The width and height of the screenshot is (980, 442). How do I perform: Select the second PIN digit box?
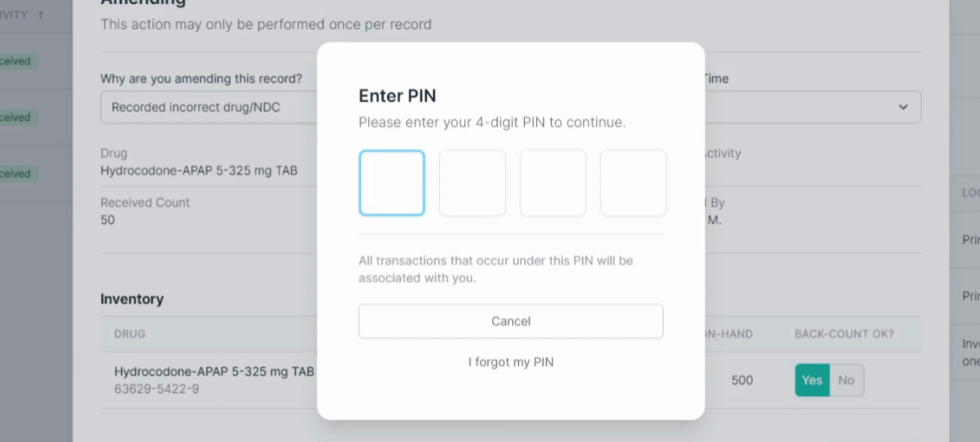coord(472,183)
